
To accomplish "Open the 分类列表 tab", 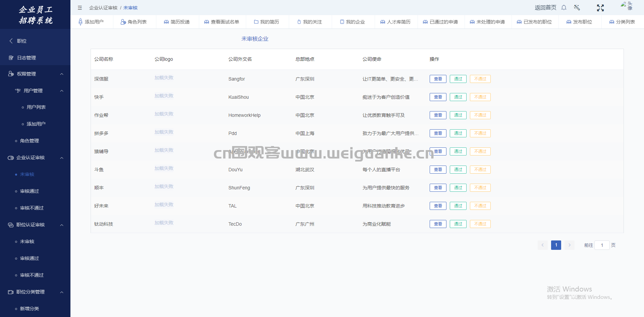I will click(x=622, y=22).
